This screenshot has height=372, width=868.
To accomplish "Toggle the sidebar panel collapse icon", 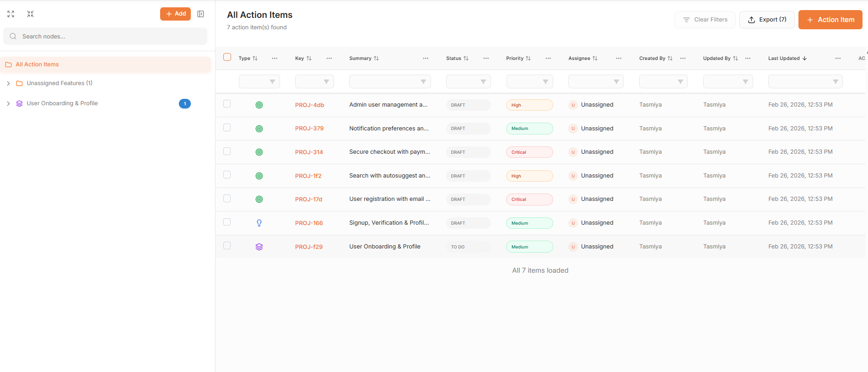I will click(x=200, y=14).
